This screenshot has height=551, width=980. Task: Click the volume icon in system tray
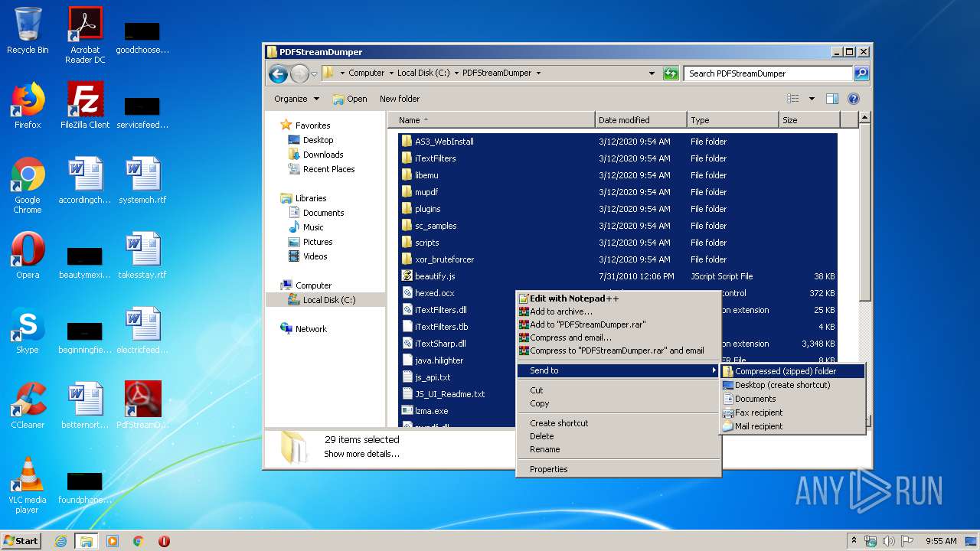(889, 541)
